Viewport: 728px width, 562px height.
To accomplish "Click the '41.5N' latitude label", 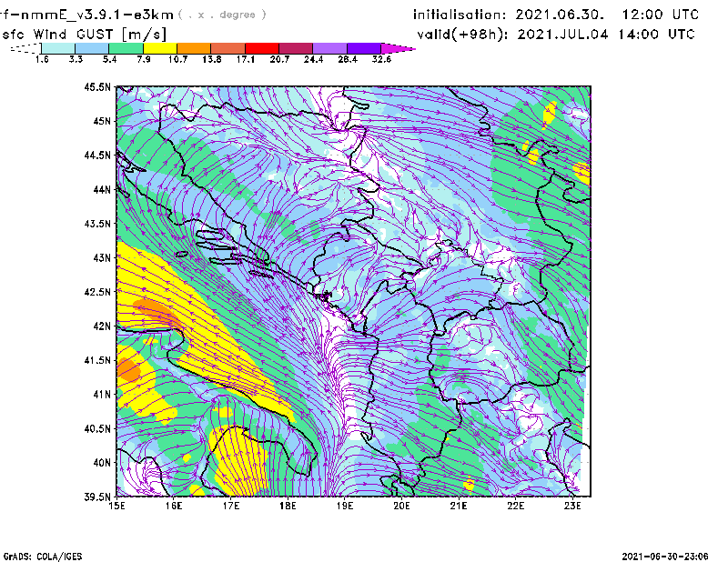I will [x=97, y=360].
